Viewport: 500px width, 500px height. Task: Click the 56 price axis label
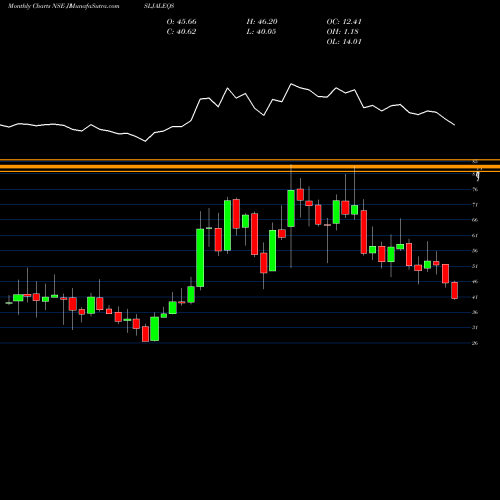point(475,251)
